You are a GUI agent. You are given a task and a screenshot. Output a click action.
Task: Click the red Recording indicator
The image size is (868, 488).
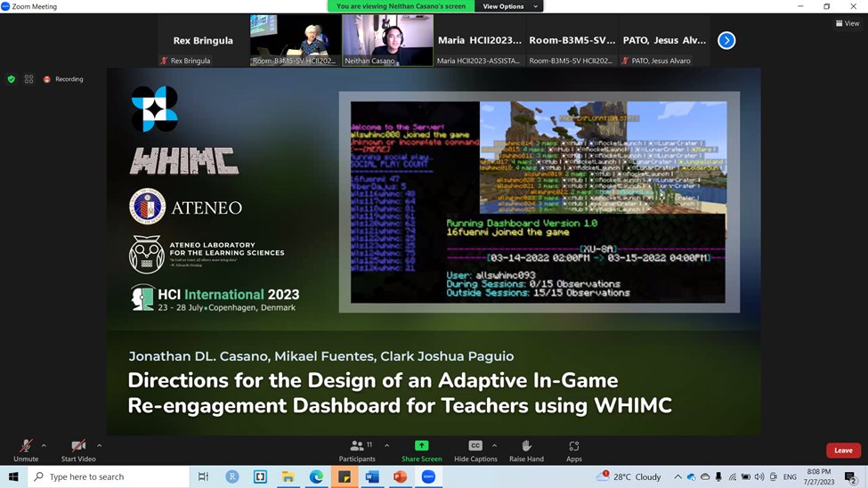63,79
